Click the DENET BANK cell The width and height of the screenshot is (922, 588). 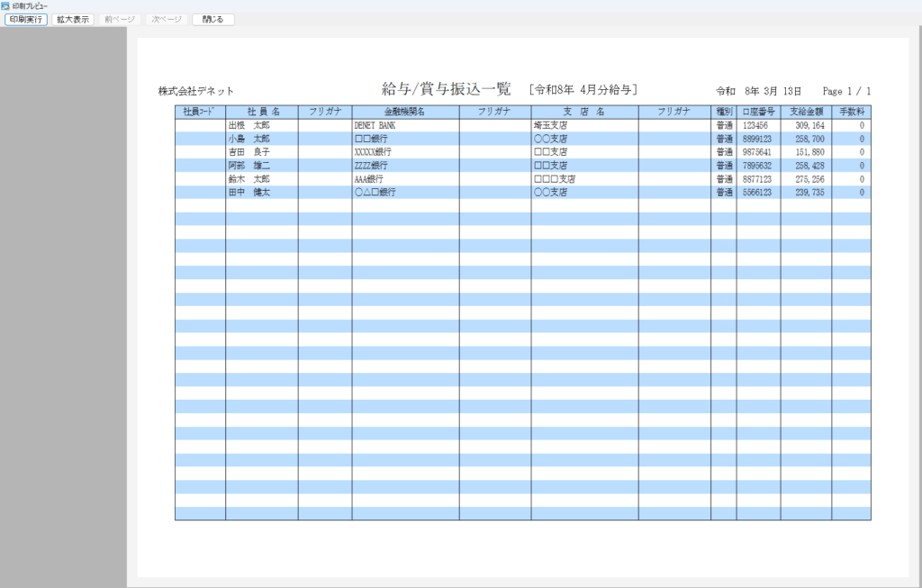375,125
